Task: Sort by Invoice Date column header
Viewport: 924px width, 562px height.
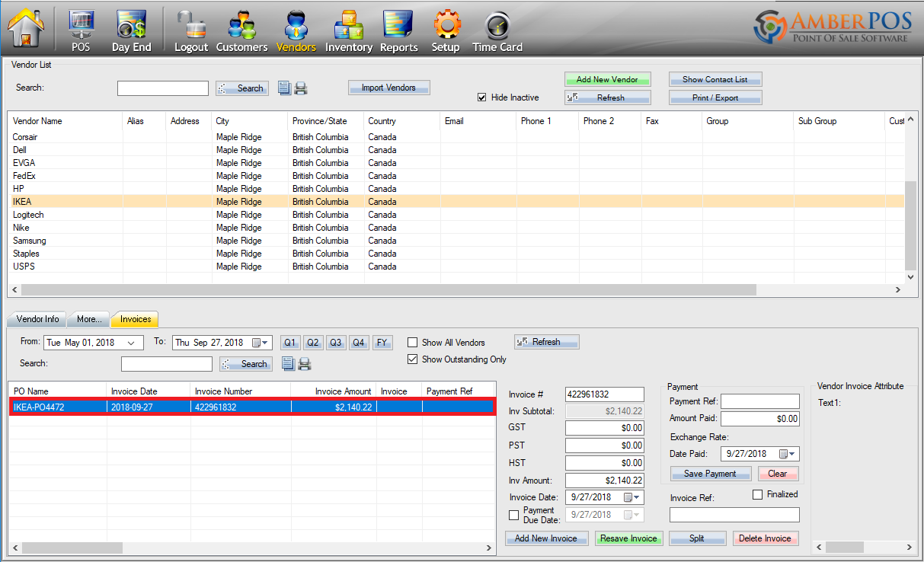Action: [x=149, y=391]
